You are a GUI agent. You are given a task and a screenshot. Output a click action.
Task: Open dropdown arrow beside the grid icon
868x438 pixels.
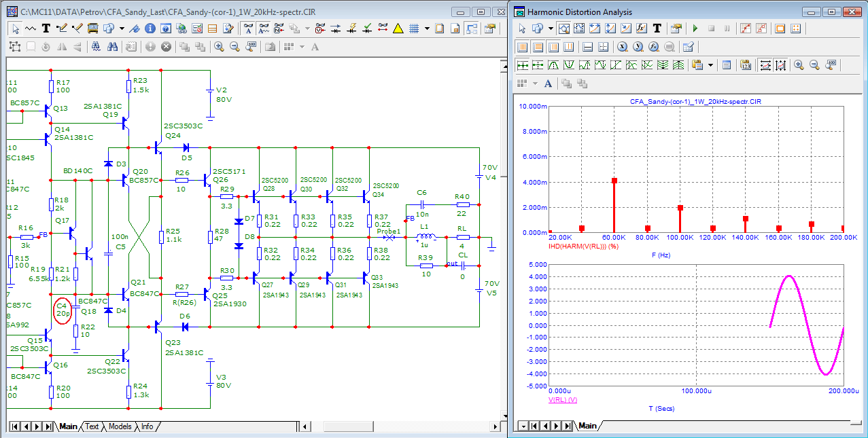427,29
